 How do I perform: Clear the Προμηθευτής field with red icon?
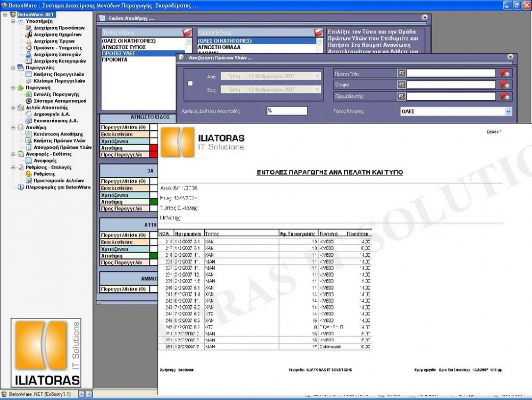tap(504, 96)
